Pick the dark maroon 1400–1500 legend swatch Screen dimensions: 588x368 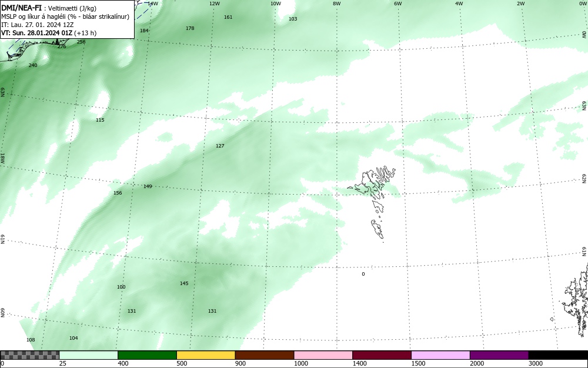click(x=382, y=355)
